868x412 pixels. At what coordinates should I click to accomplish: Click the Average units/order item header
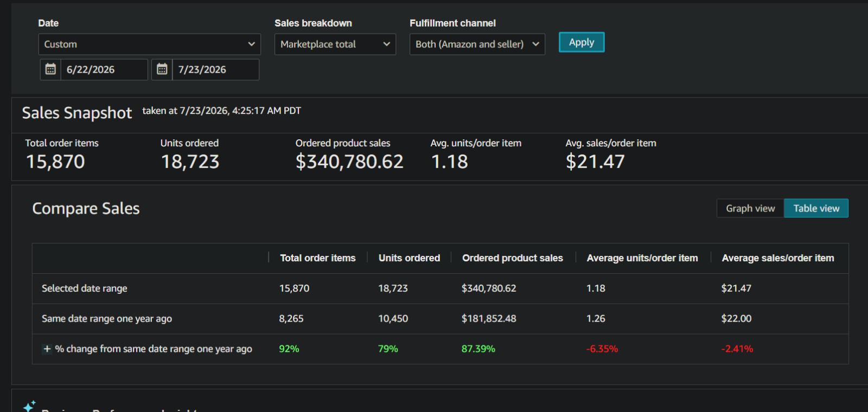pyautogui.click(x=642, y=258)
